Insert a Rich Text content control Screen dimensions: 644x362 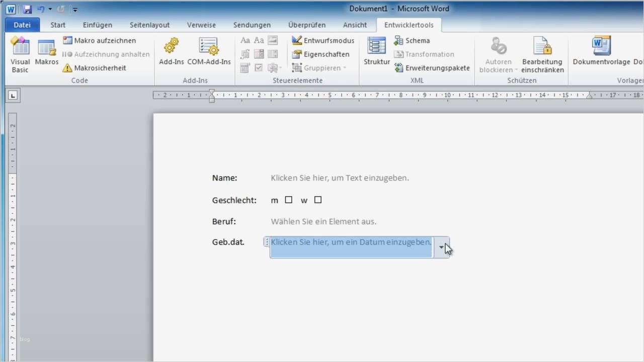click(x=245, y=40)
